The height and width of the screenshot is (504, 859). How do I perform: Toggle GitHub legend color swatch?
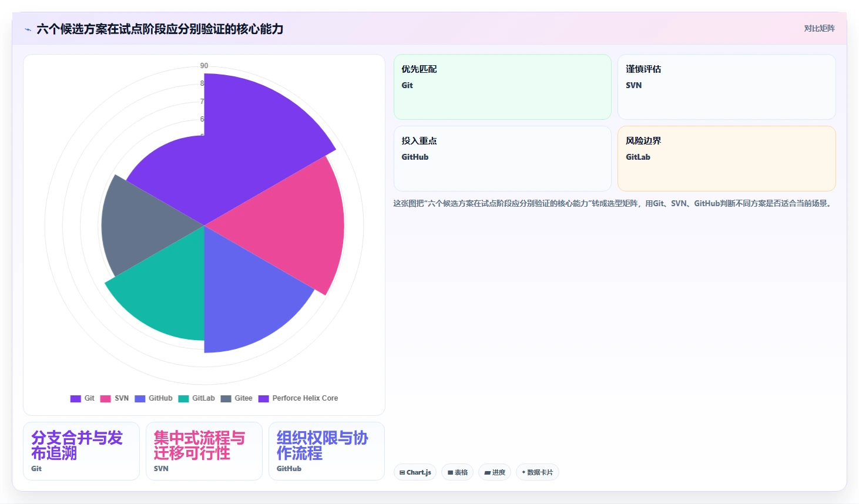[140, 398]
